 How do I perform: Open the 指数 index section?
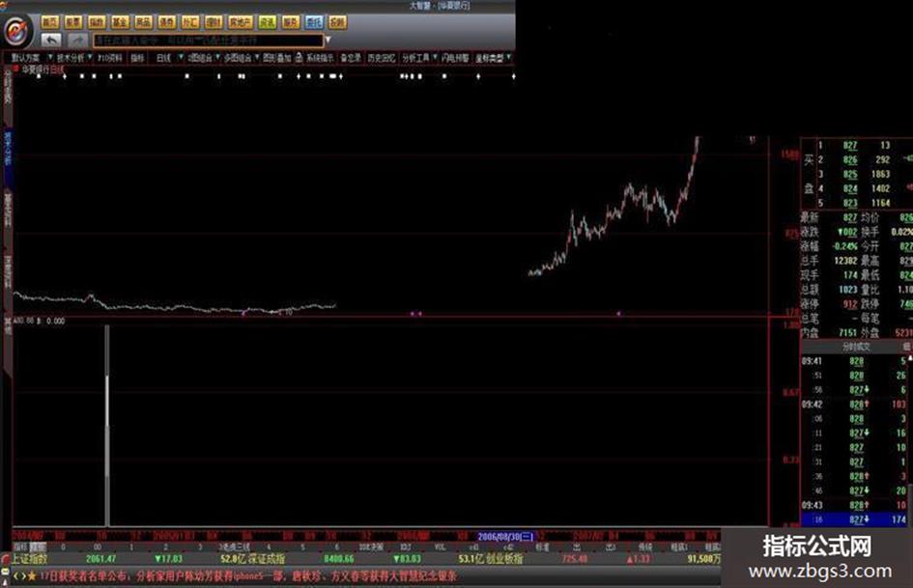[x=97, y=22]
